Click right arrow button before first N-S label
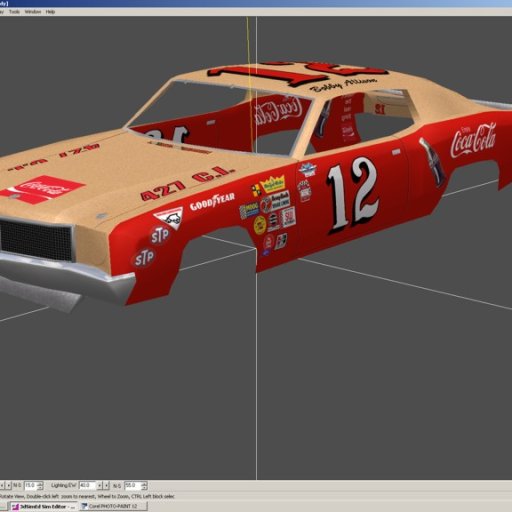This screenshot has width=512, height=512. point(9,485)
